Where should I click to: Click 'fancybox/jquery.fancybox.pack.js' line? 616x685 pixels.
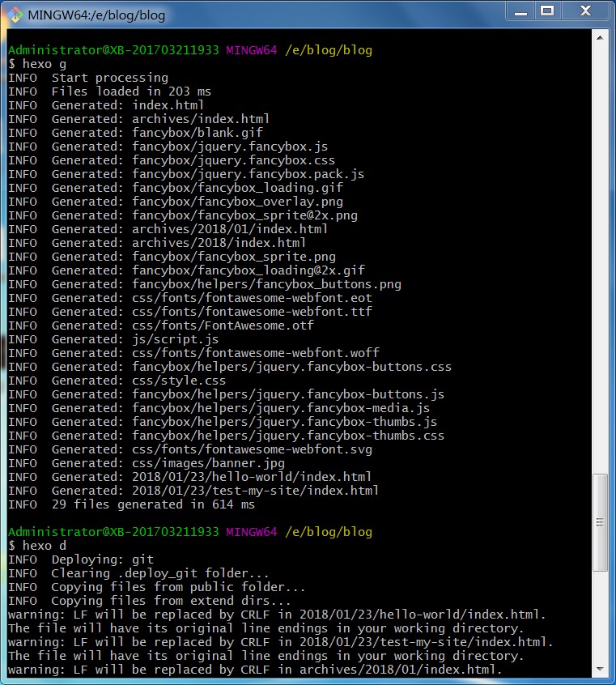coord(186,174)
